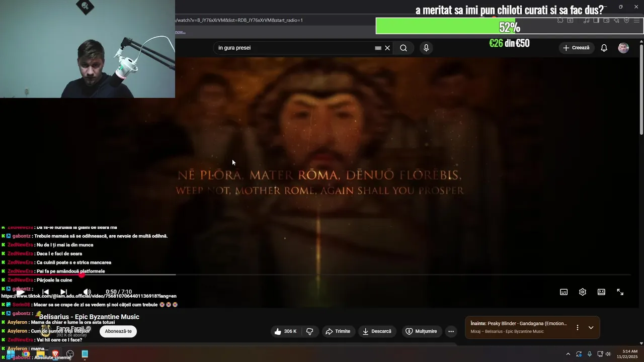Viewport: 644px width, 362px height.
Task: Click the Descarcă download button
Action: coord(376,331)
